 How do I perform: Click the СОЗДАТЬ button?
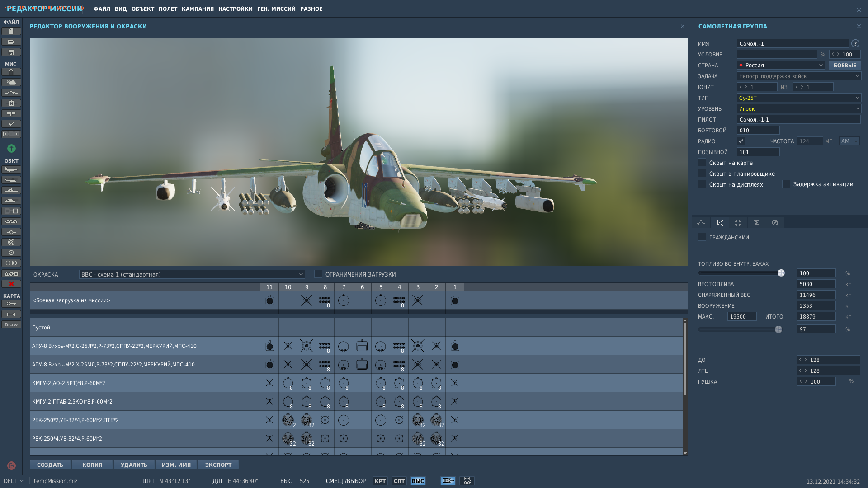50,465
